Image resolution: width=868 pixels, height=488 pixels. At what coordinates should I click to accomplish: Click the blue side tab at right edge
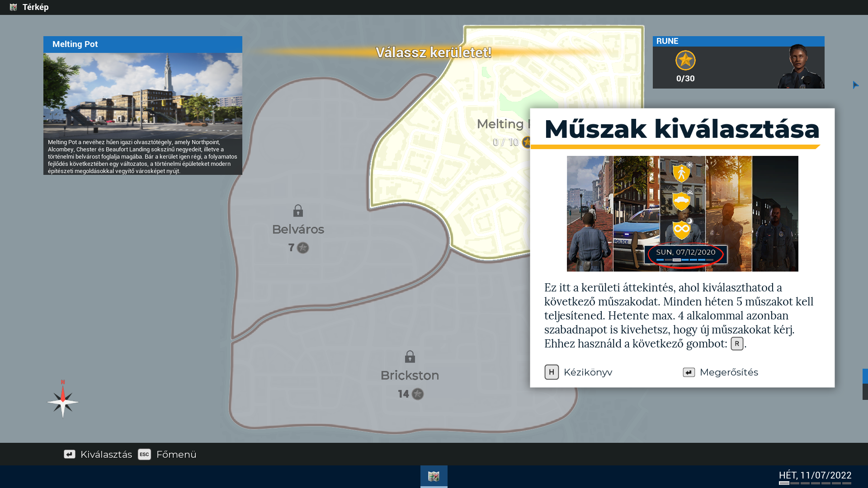pyautogui.click(x=865, y=376)
